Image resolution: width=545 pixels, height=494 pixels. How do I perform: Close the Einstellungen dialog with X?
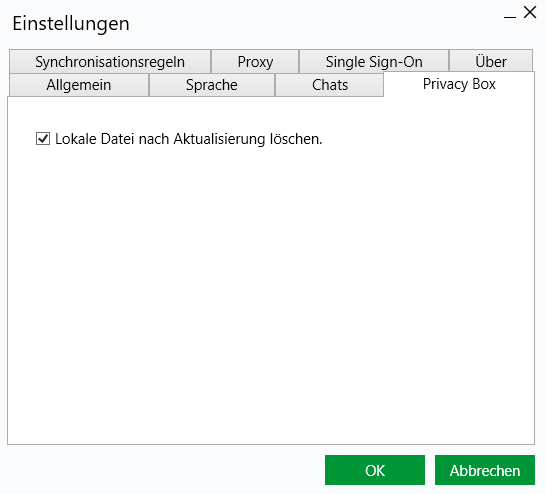coord(530,13)
